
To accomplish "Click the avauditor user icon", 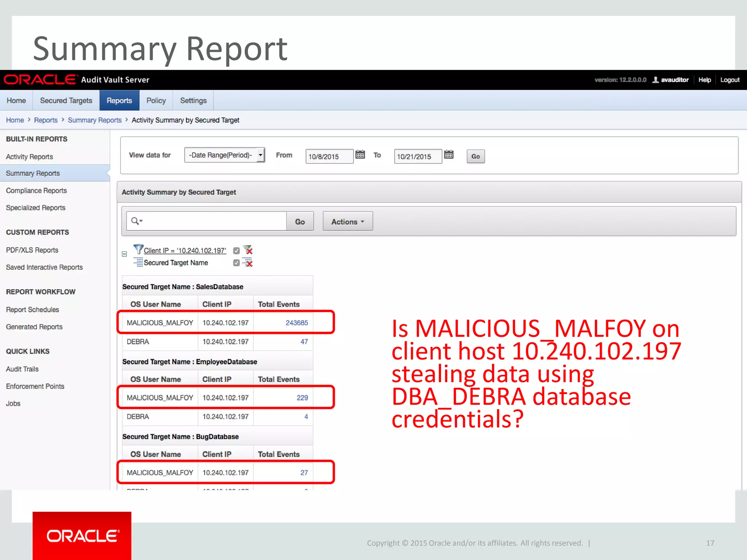I will coord(655,79).
